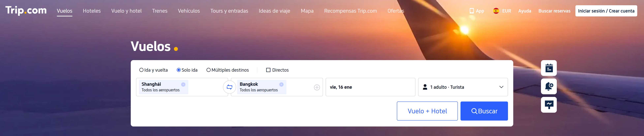644x136 pixels.
Task: Enable the Directos checkbox
Action: pos(268,70)
